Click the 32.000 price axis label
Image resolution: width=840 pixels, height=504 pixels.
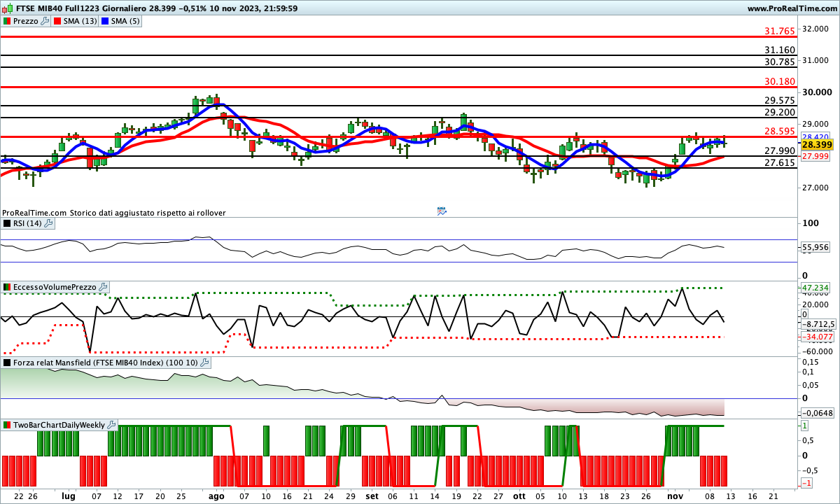click(x=816, y=29)
